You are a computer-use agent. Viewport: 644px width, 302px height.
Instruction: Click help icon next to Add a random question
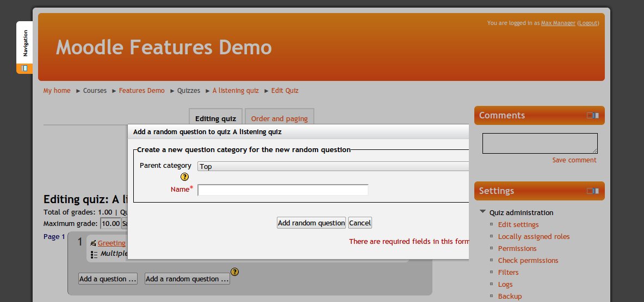pyautogui.click(x=234, y=272)
